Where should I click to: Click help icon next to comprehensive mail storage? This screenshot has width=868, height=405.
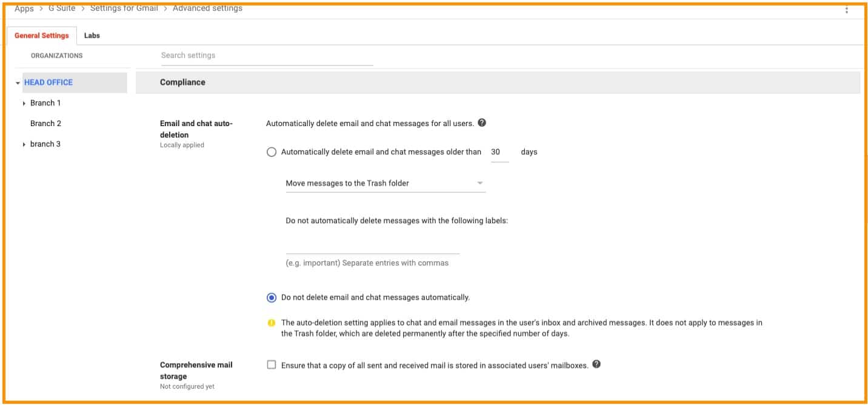pyautogui.click(x=596, y=364)
